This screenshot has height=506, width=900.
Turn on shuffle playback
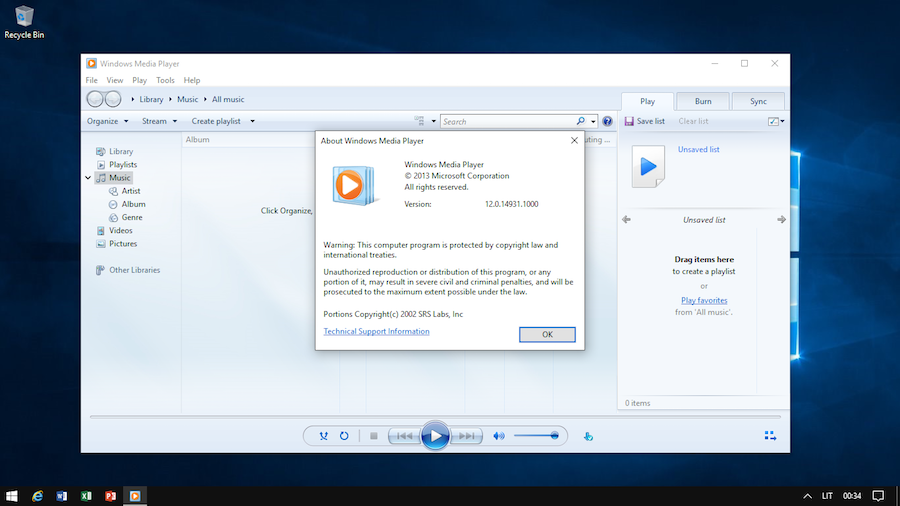tap(323, 436)
